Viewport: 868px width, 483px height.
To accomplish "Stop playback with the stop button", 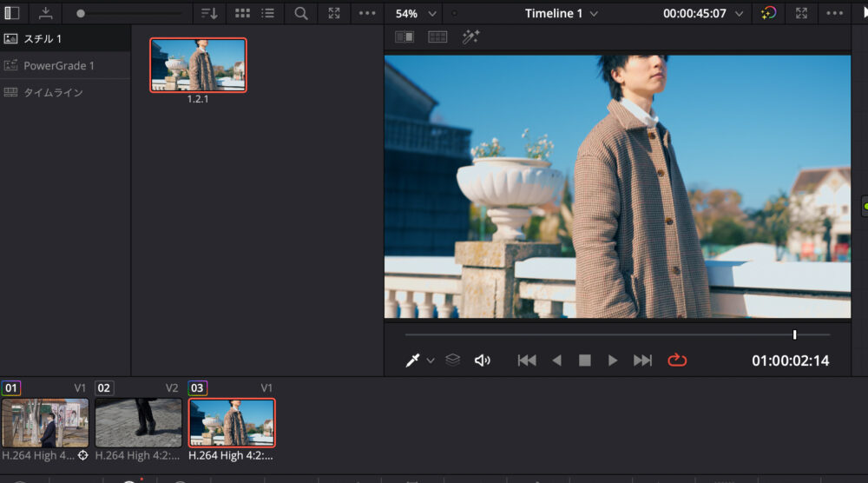I will pyautogui.click(x=585, y=361).
